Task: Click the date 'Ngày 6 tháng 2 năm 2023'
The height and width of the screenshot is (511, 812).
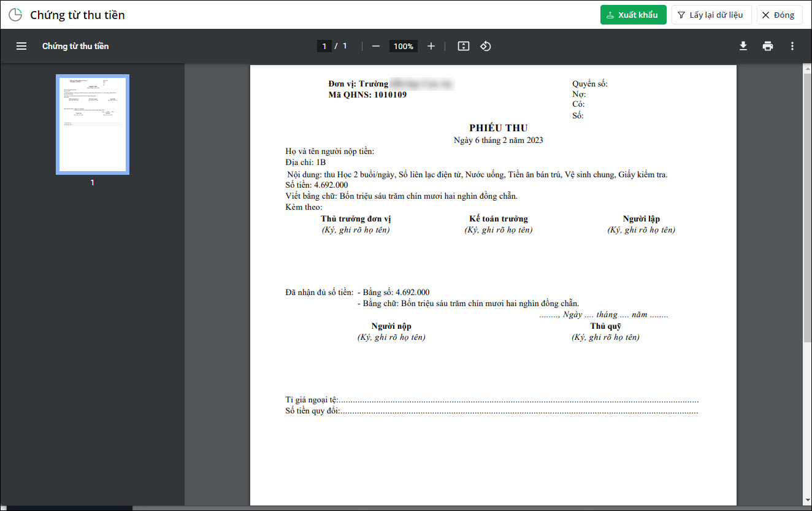Action: (x=499, y=140)
